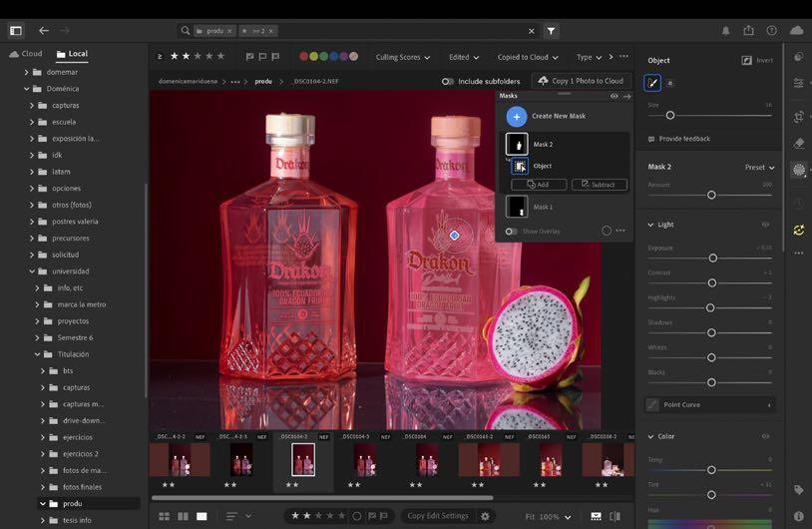
Task: Toggle the filmstrip icon
Action: tap(597, 516)
